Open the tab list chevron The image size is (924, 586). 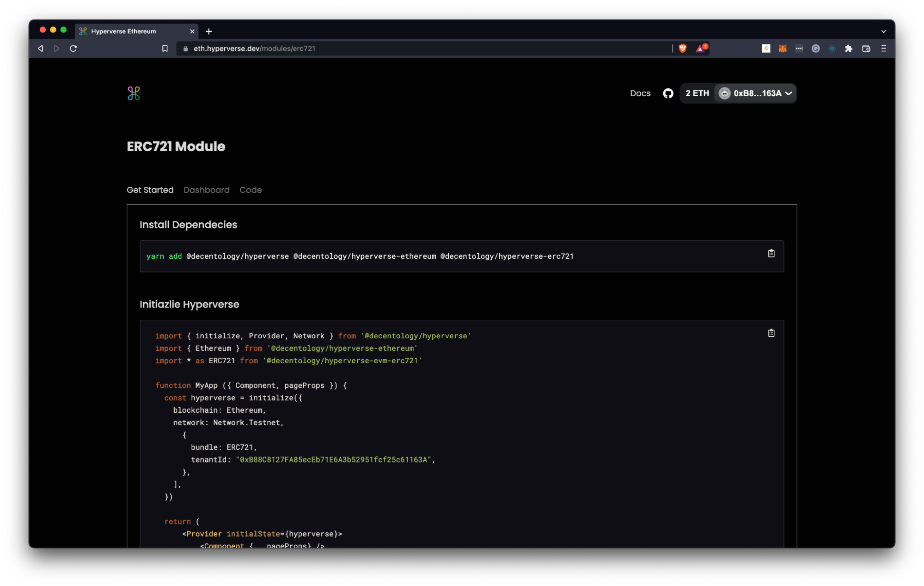(883, 31)
